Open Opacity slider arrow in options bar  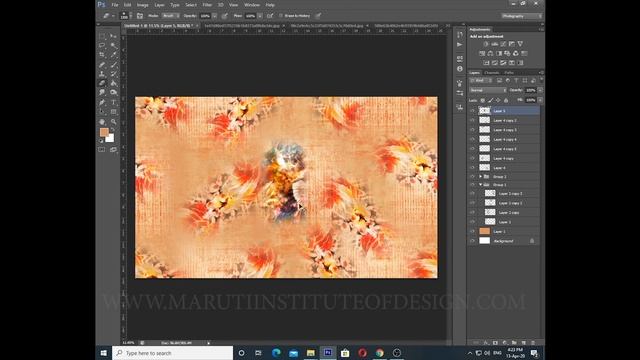point(215,16)
